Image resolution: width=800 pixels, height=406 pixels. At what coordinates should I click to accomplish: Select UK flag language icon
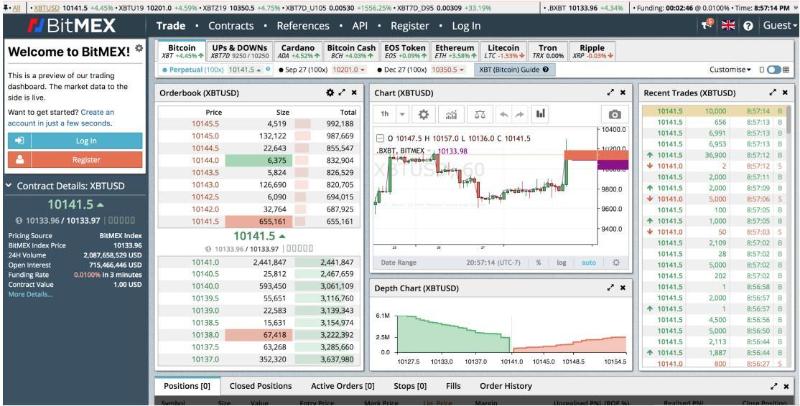tap(727, 25)
